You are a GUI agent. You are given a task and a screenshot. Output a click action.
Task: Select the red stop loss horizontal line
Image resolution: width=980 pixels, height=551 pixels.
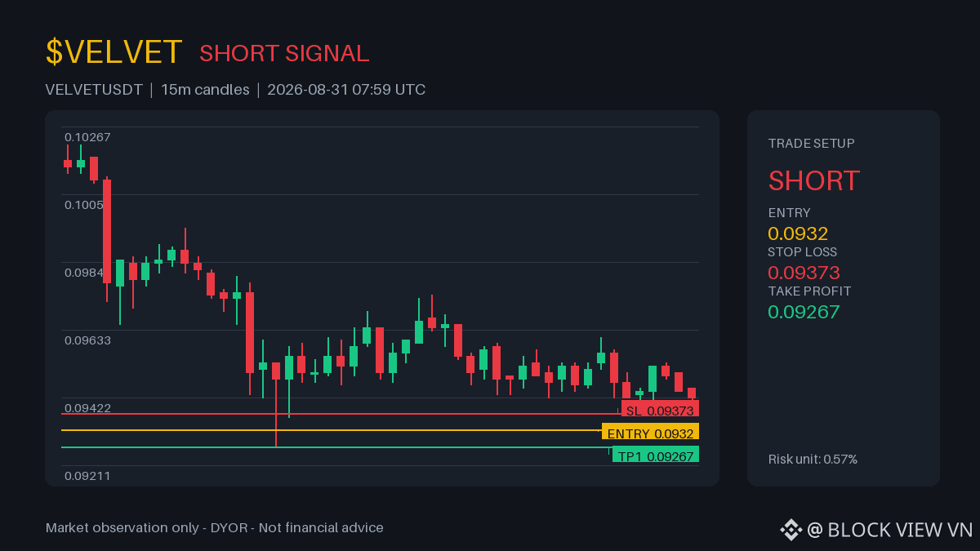[x=341, y=414]
